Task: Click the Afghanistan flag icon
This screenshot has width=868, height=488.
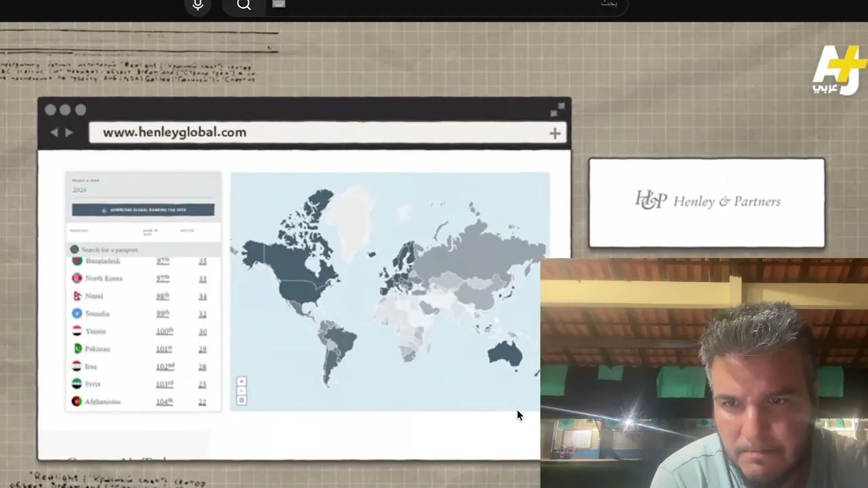Action: pyautogui.click(x=77, y=402)
